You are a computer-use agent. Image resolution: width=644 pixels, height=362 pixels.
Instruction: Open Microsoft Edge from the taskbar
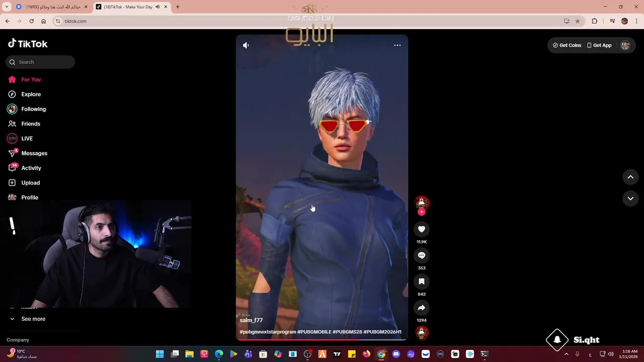click(219, 354)
